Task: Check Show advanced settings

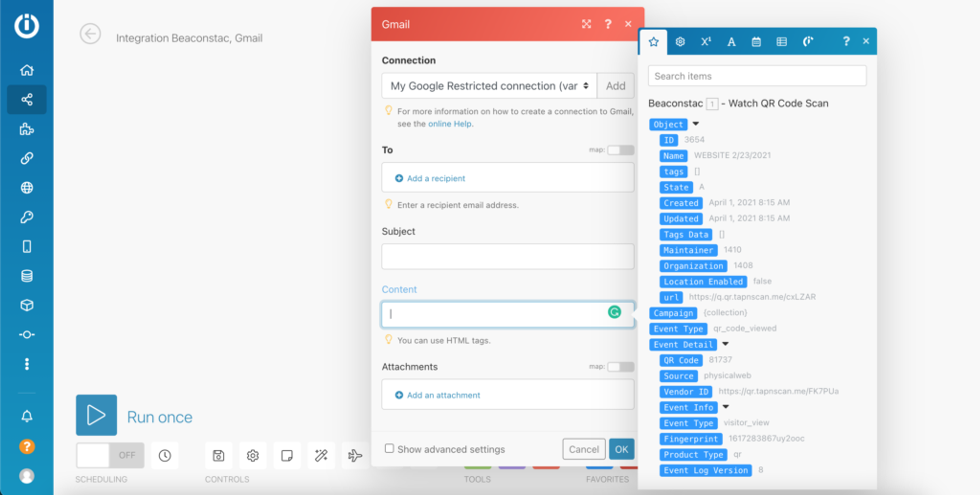Action: [389, 449]
